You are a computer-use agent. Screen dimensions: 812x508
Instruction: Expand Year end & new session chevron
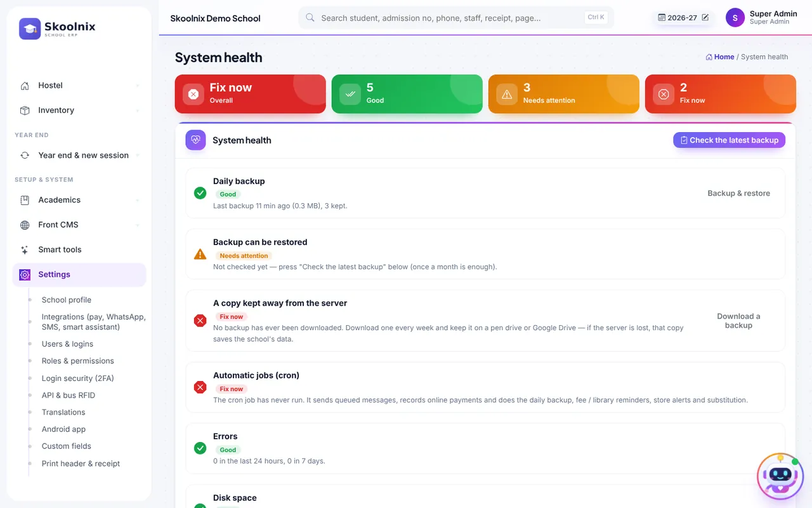pyautogui.click(x=138, y=156)
